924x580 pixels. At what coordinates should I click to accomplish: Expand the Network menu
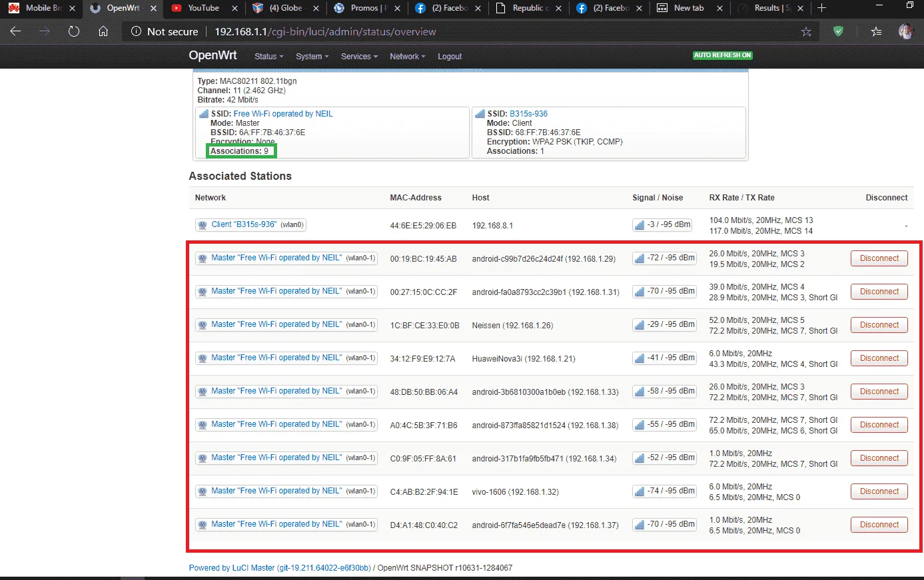pyautogui.click(x=407, y=57)
